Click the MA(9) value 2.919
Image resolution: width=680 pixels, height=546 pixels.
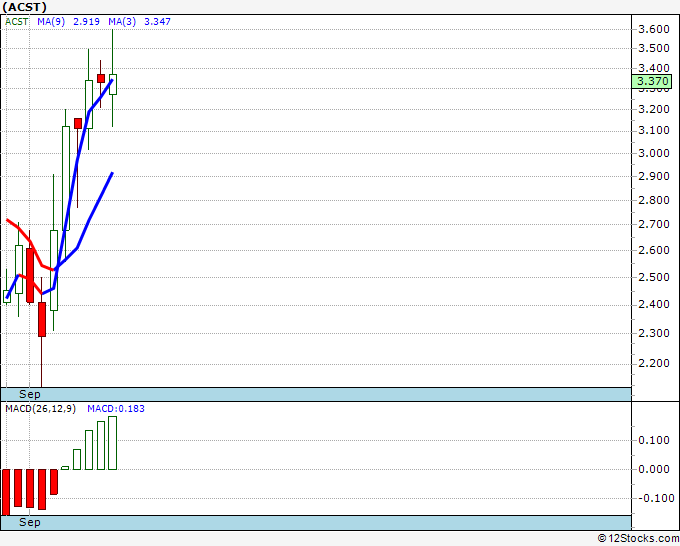[86, 21]
